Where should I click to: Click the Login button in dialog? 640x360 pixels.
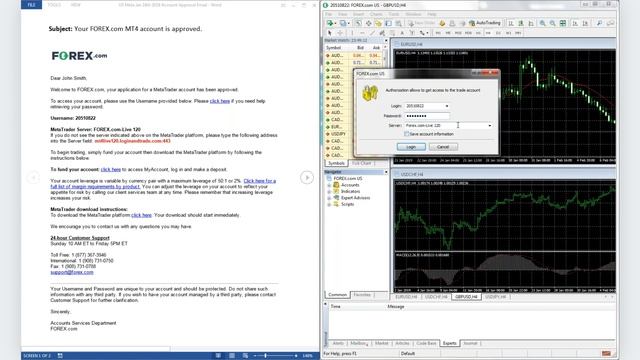[411, 147]
